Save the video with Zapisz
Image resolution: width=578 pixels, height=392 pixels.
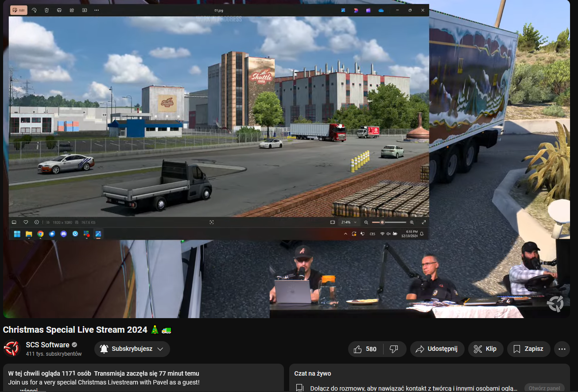point(528,349)
